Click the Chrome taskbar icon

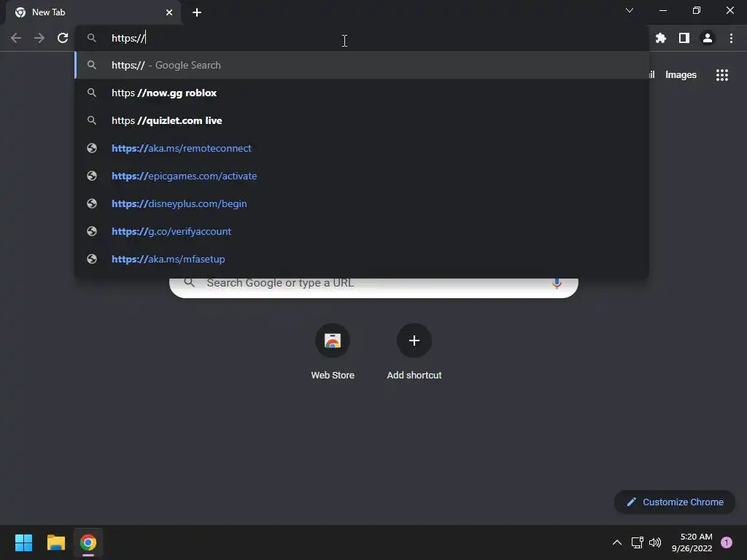[88, 542]
